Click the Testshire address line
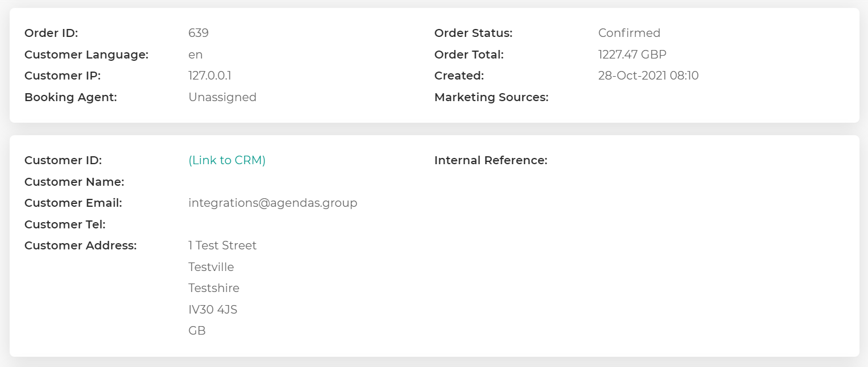The image size is (868, 367). pos(213,288)
